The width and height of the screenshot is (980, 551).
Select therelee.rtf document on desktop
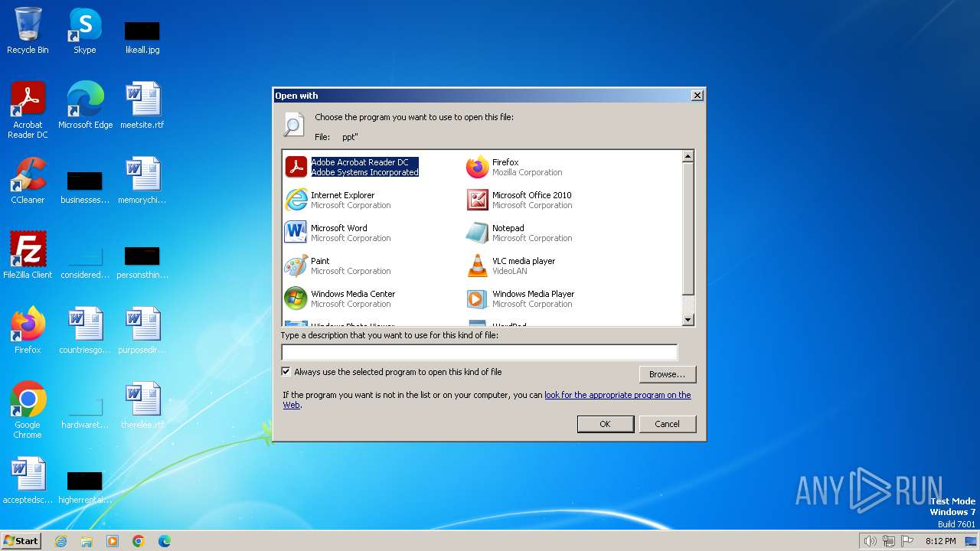click(142, 406)
